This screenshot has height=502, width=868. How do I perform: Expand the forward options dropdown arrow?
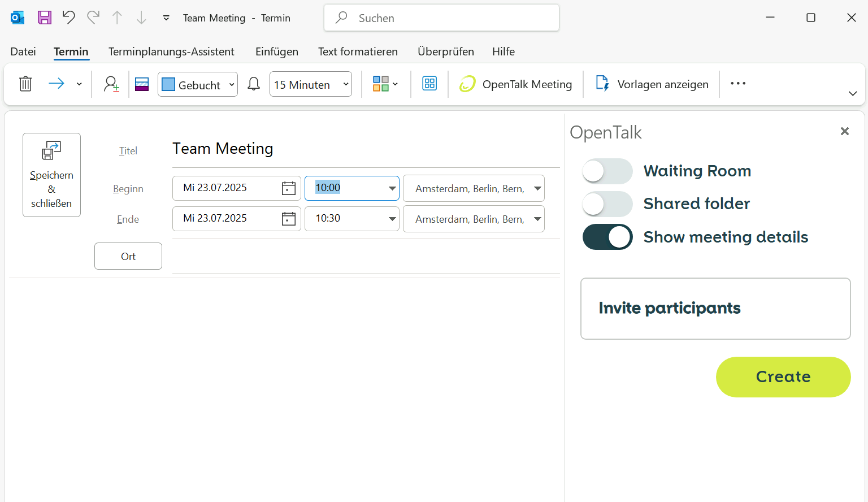pyautogui.click(x=79, y=84)
